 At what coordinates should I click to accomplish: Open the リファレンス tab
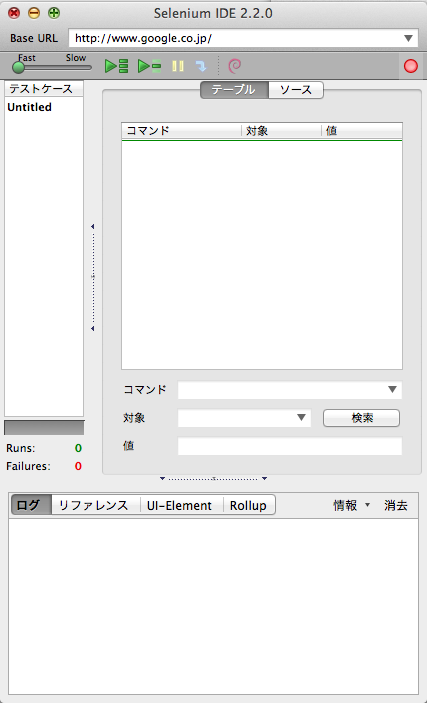tap(96, 505)
